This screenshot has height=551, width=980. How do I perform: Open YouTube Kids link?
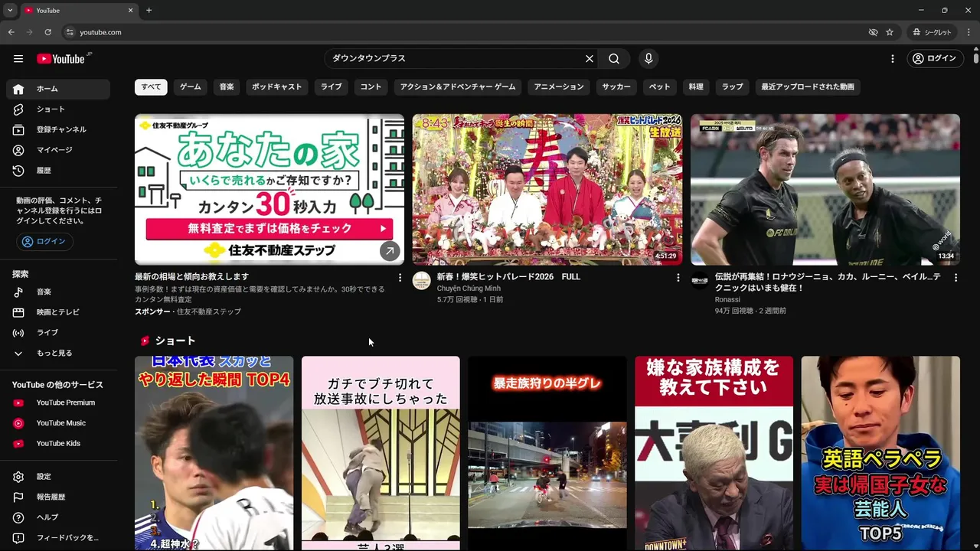click(x=58, y=443)
